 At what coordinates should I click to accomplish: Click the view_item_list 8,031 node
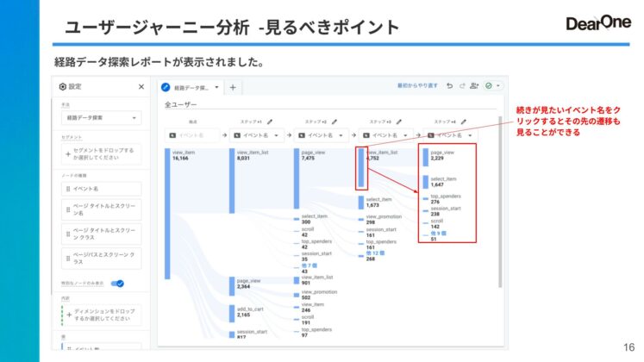(x=232, y=181)
